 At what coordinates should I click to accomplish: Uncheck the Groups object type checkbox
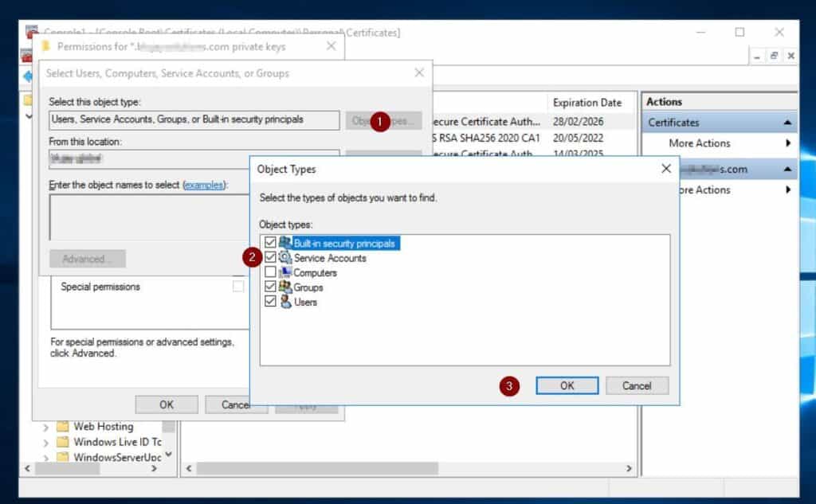pos(270,286)
